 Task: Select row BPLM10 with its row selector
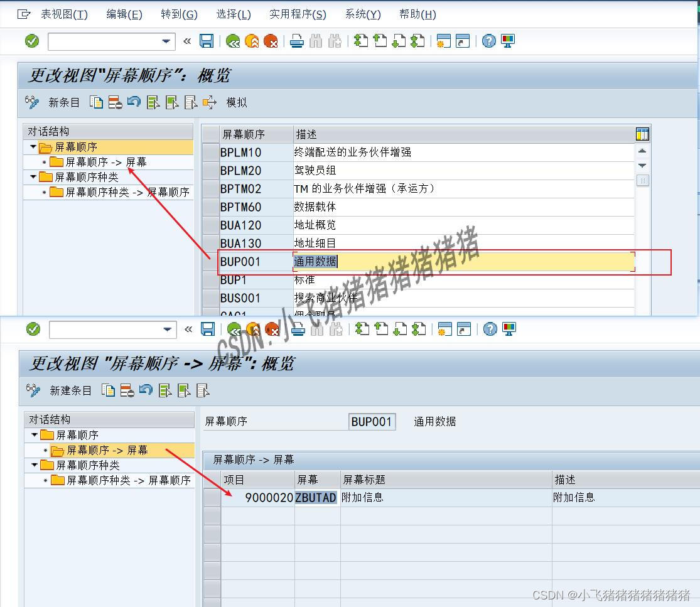pos(210,153)
